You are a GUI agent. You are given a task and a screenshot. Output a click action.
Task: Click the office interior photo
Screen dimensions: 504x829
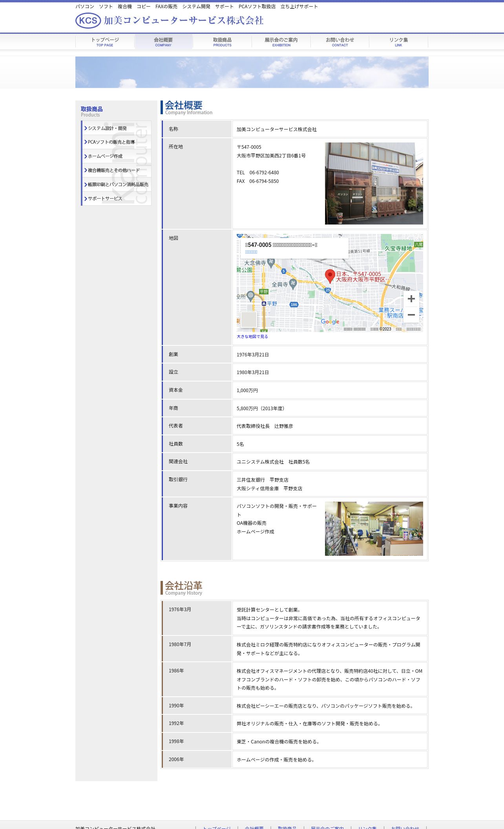(x=374, y=529)
